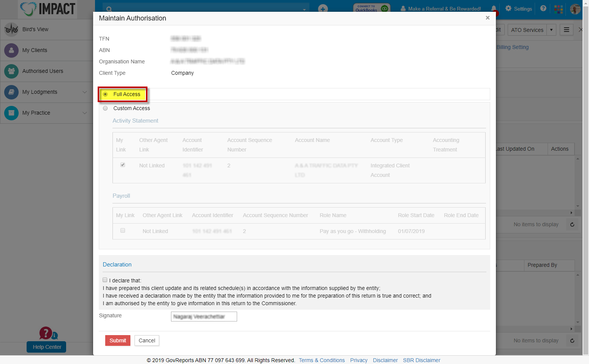This screenshot has height=364, width=589.
Task: Select the Full Access radio button
Action: [105, 94]
